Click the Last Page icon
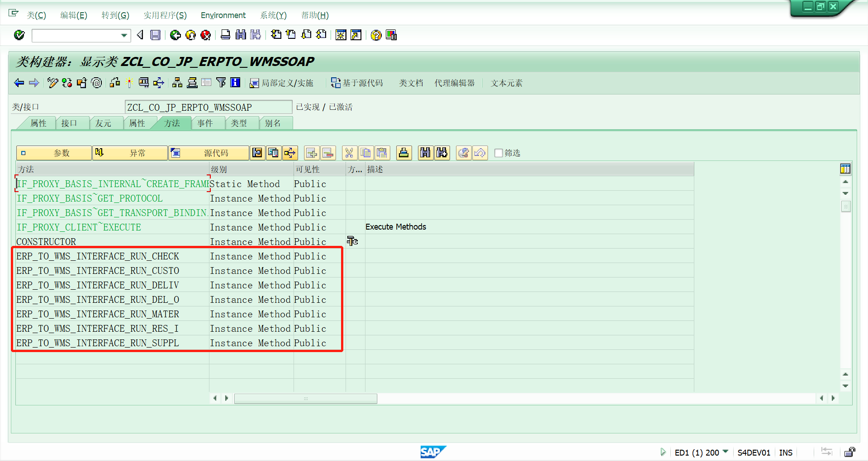The image size is (868, 461). (x=321, y=35)
